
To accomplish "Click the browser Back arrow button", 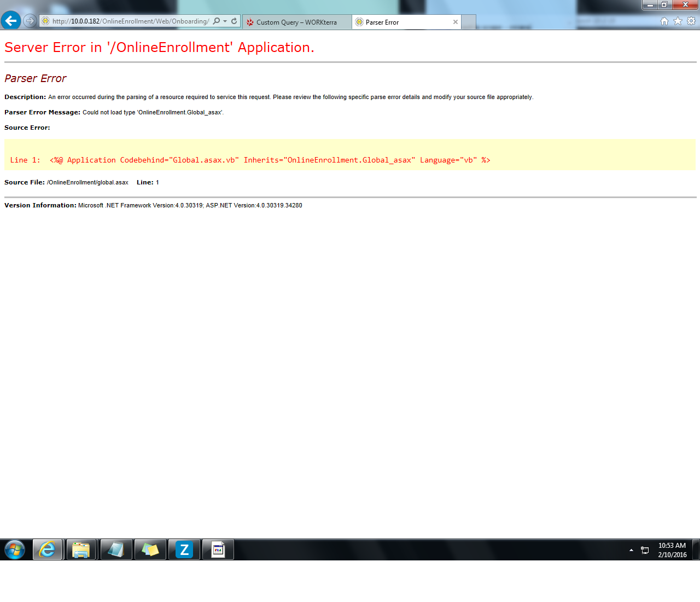I will click(10, 21).
